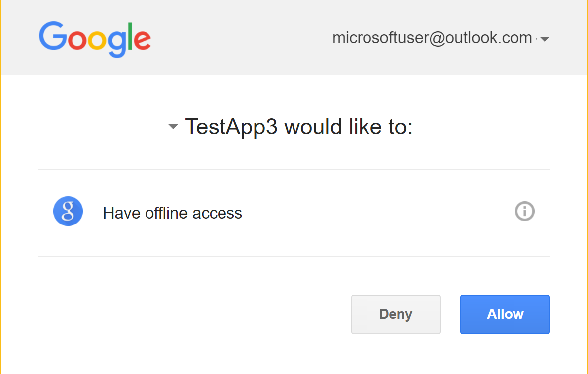Collapse the TestApp3 permissions disclosure triangle
588x374 pixels.
pos(173,127)
